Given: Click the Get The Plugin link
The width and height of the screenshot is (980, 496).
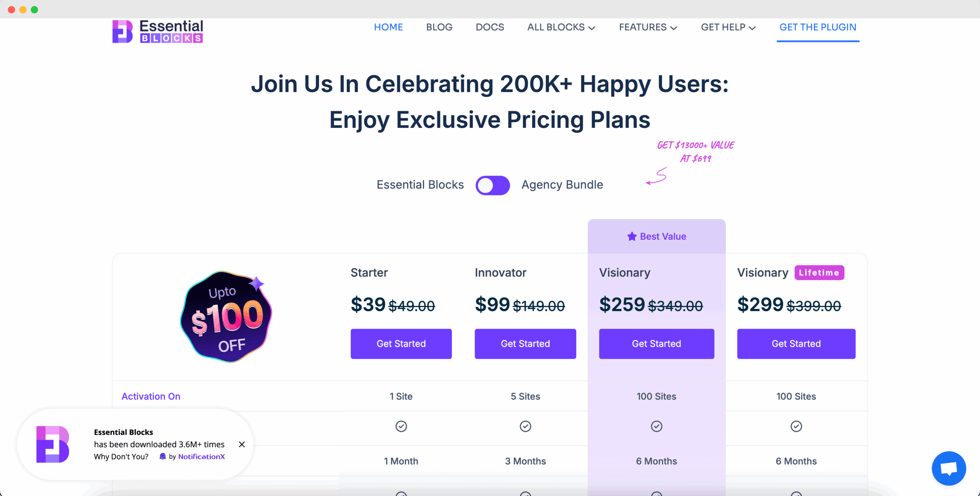Looking at the screenshot, I should (x=818, y=27).
